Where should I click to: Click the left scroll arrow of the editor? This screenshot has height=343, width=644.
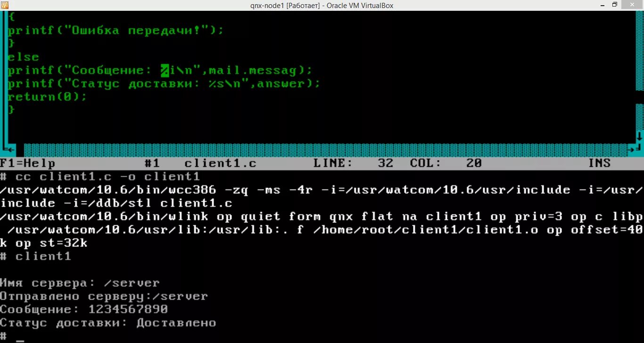tap(12, 150)
